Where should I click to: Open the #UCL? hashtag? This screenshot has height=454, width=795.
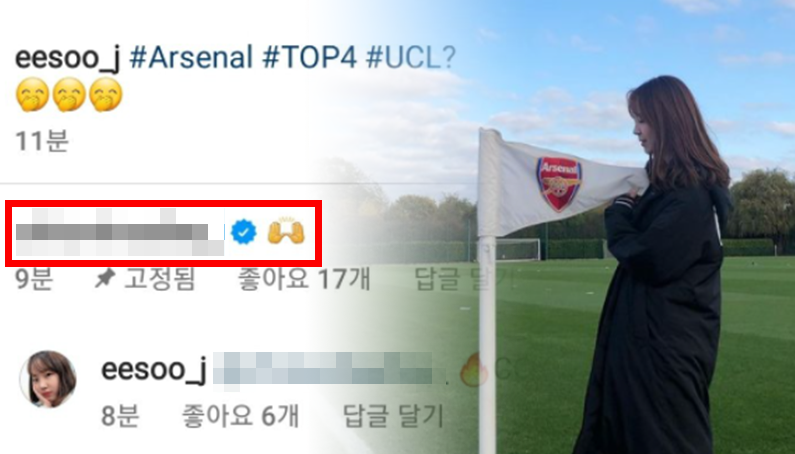coord(411,58)
